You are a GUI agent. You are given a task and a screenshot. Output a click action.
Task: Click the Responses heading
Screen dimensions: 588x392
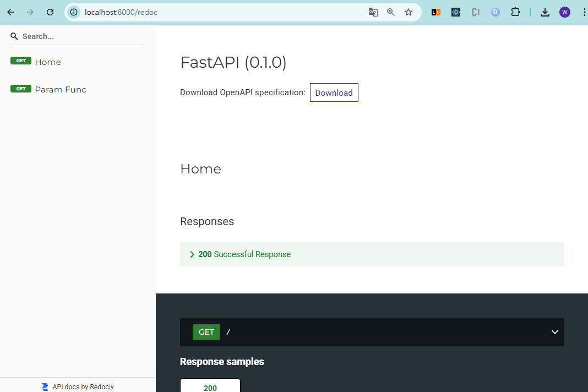[207, 221]
